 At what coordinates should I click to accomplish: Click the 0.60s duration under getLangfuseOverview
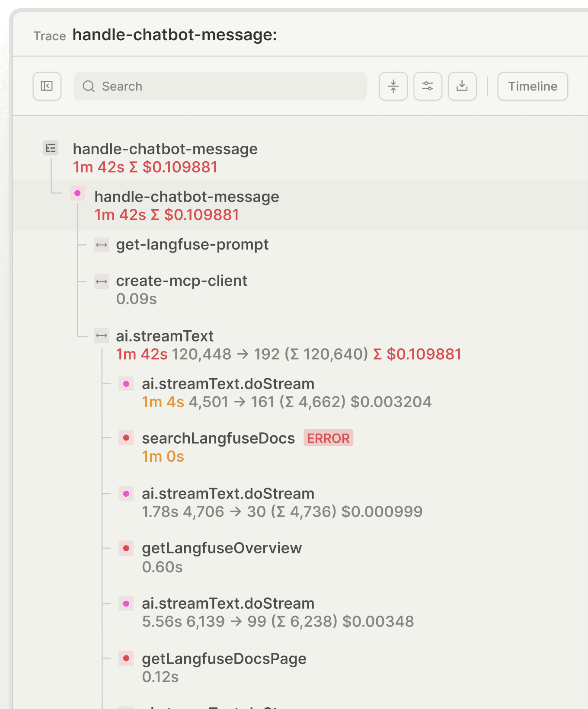[x=162, y=567]
